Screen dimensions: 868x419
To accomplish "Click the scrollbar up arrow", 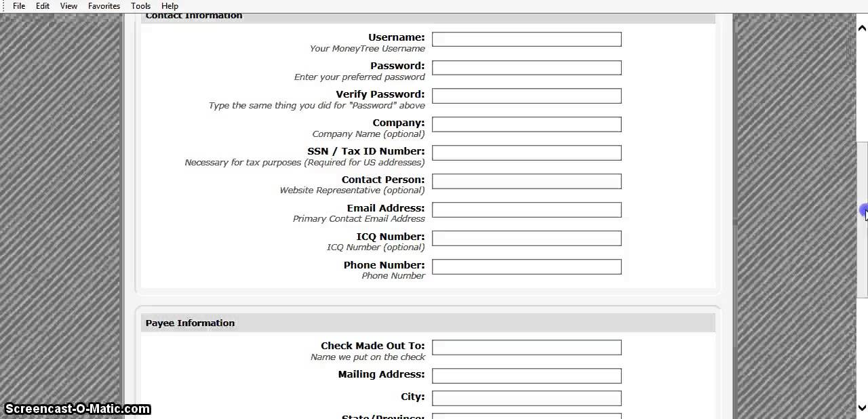I will (862, 28).
